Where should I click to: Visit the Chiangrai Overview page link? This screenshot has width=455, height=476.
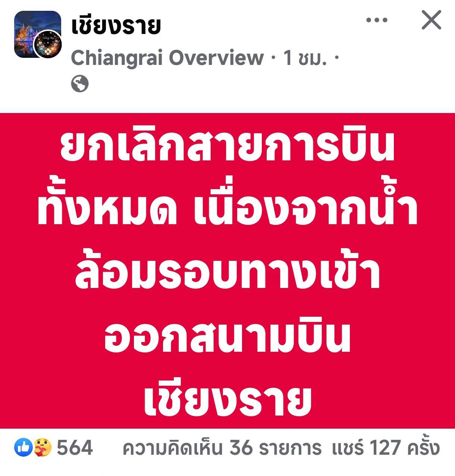coord(167,58)
